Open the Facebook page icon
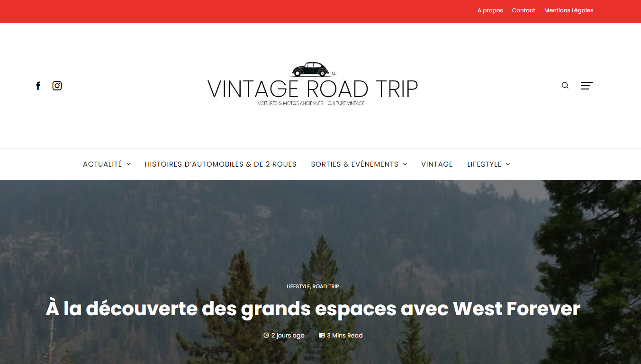Image resolution: width=641 pixels, height=364 pixels. [x=38, y=86]
